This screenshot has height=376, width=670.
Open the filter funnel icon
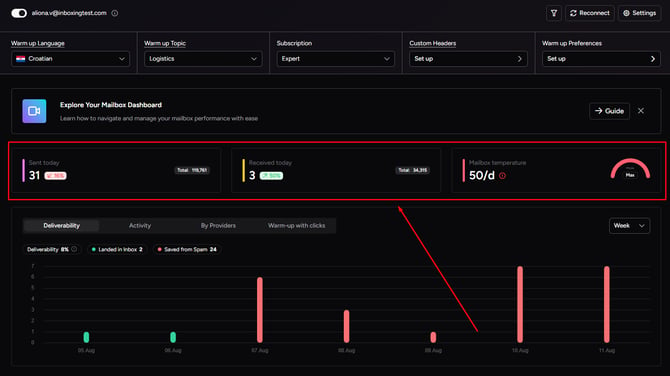click(x=554, y=13)
